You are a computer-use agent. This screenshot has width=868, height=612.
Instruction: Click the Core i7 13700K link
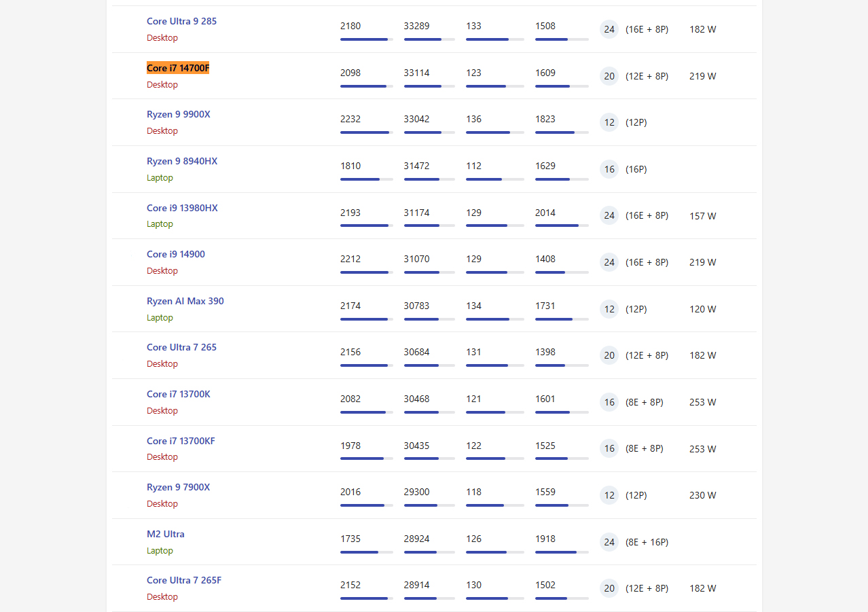tap(179, 394)
